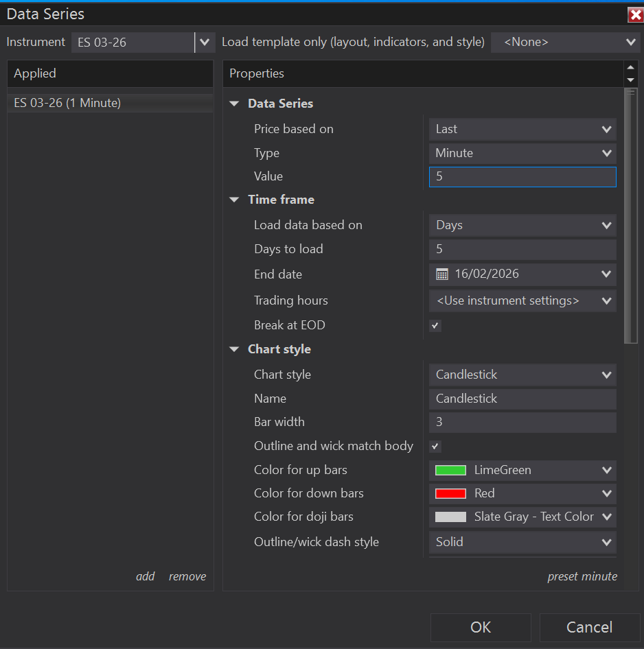Image resolution: width=644 pixels, height=649 pixels.
Task: Collapse the Chart style section
Action: 235,349
